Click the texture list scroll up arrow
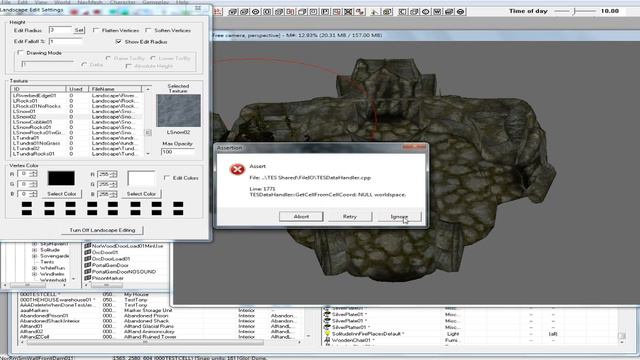Screen dimensions: 640x360 point(148,89)
